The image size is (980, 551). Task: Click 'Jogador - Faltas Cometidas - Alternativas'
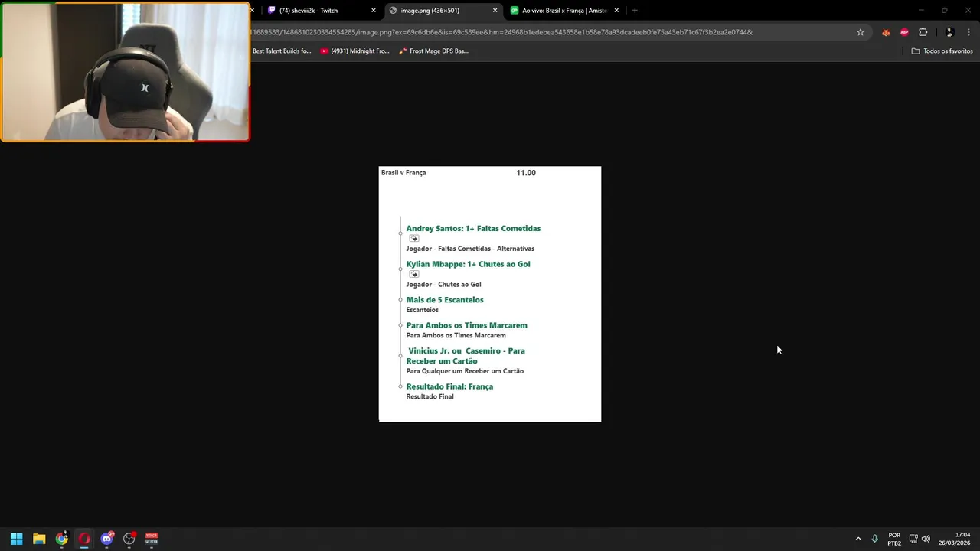tap(470, 249)
